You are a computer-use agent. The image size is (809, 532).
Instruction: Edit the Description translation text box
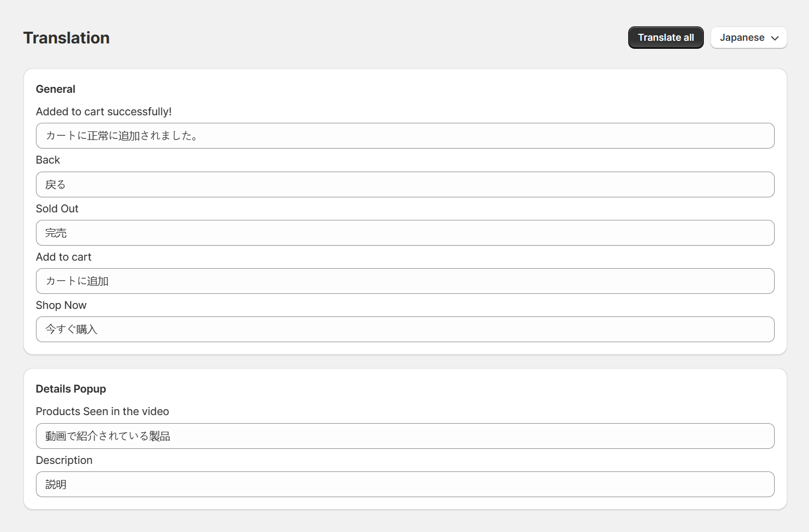click(x=405, y=484)
